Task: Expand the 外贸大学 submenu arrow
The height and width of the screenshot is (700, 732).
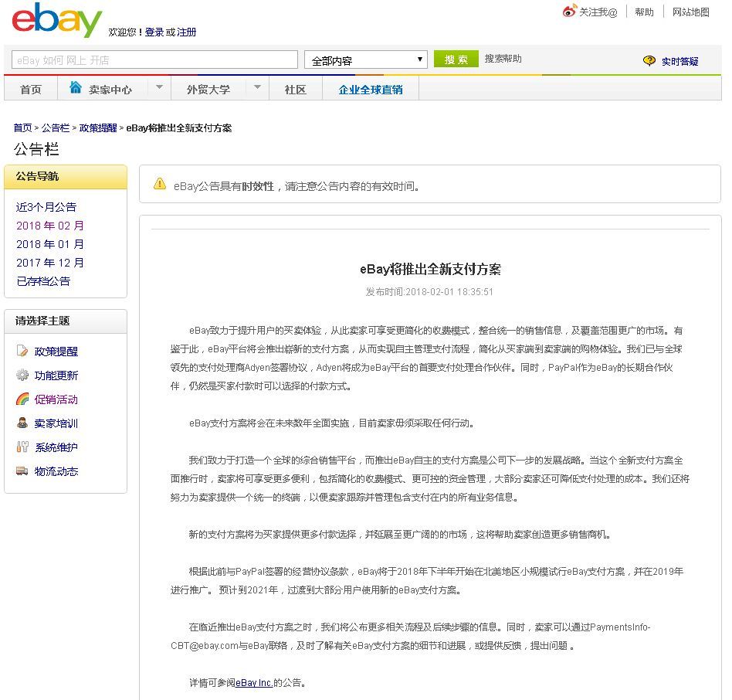Action: point(257,87)
